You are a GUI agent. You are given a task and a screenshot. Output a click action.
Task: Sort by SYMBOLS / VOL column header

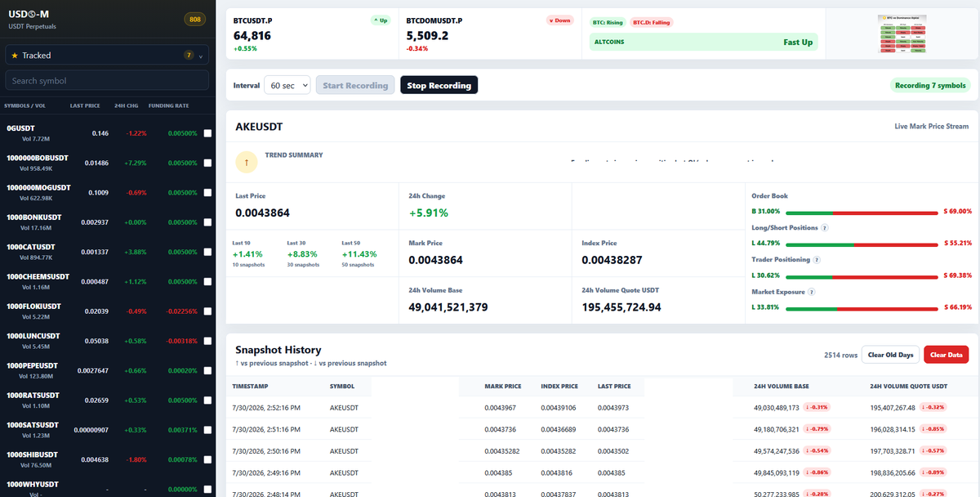click(24, 105)
